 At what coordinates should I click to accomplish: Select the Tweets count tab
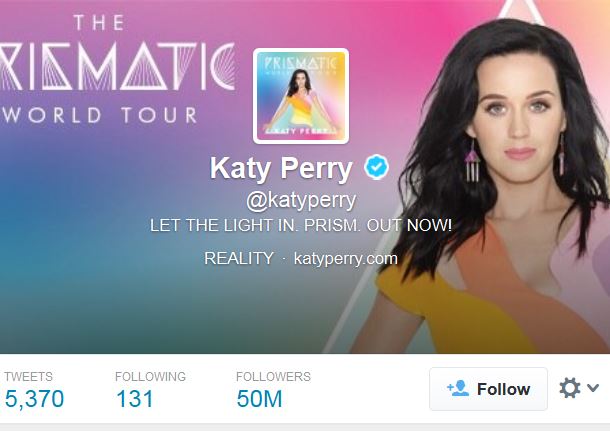(34, 391)
